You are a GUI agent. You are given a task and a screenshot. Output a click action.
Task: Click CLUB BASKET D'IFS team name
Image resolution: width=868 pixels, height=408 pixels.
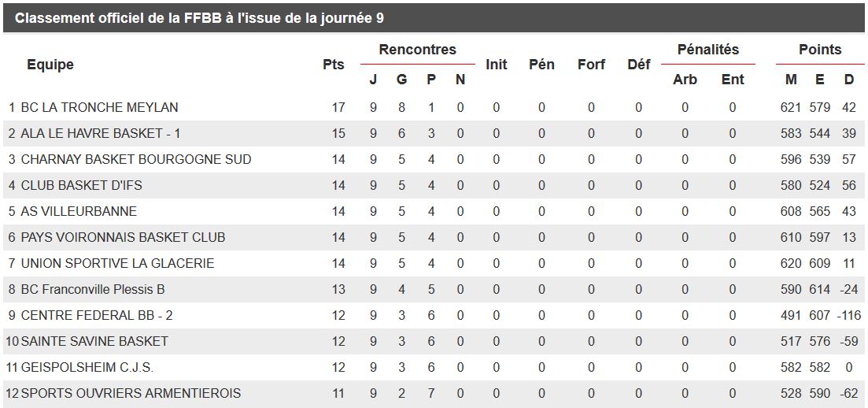82,185
